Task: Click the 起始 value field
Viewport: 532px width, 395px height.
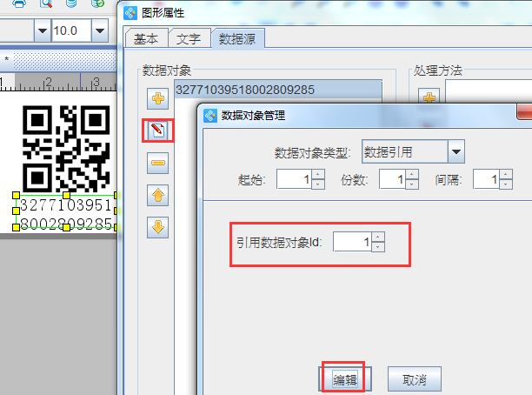Action: point(294,180)
